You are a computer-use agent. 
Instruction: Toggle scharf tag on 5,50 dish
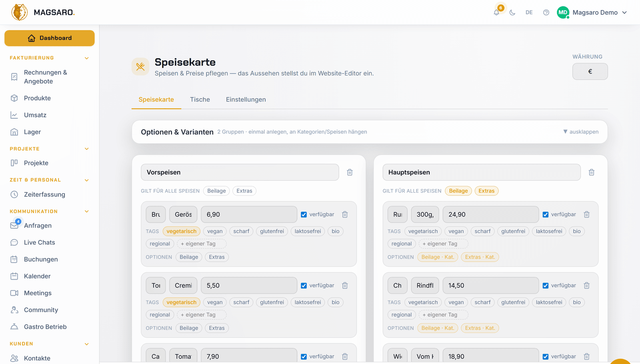[x=241, y=302]
